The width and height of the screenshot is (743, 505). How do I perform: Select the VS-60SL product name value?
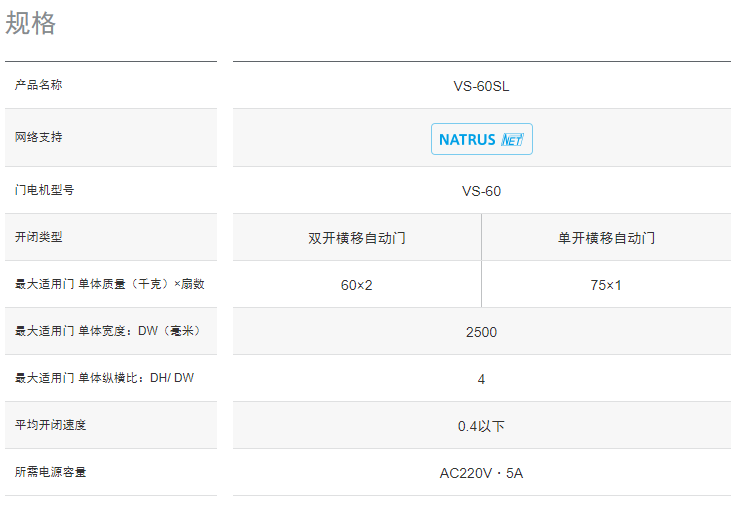coord(481,86)
